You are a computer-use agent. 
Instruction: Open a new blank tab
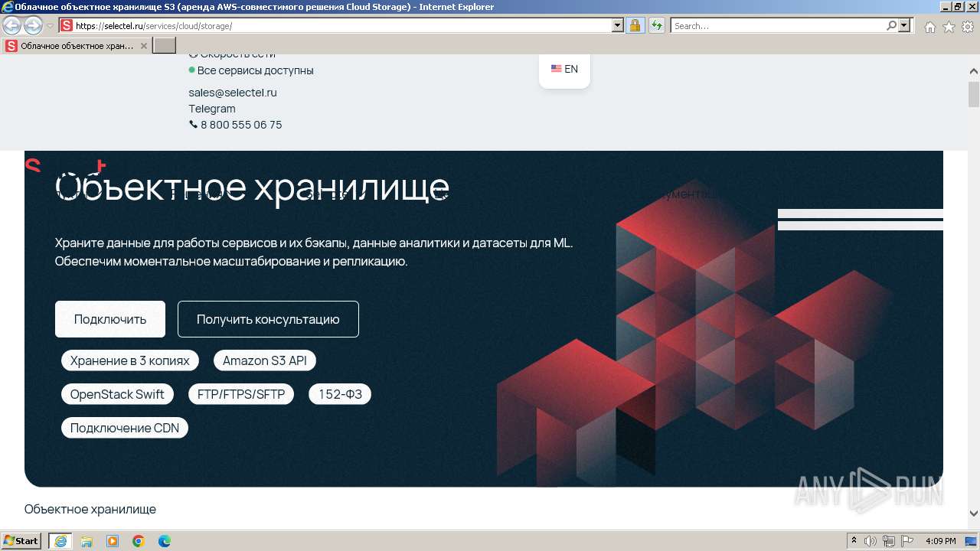click(x=165, y=46)
